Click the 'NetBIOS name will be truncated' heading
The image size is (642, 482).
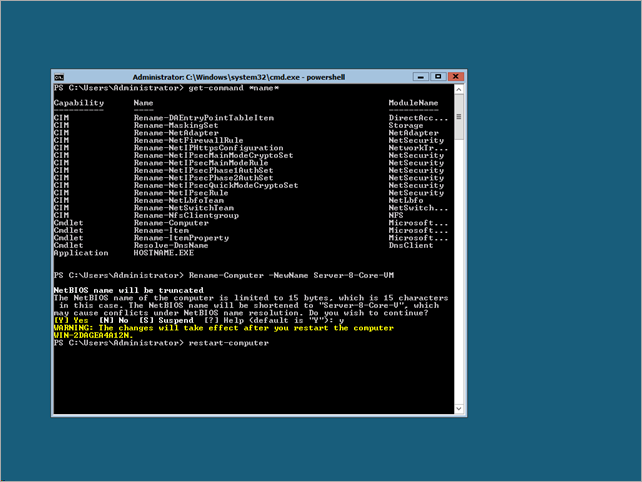tap(129, 290)
